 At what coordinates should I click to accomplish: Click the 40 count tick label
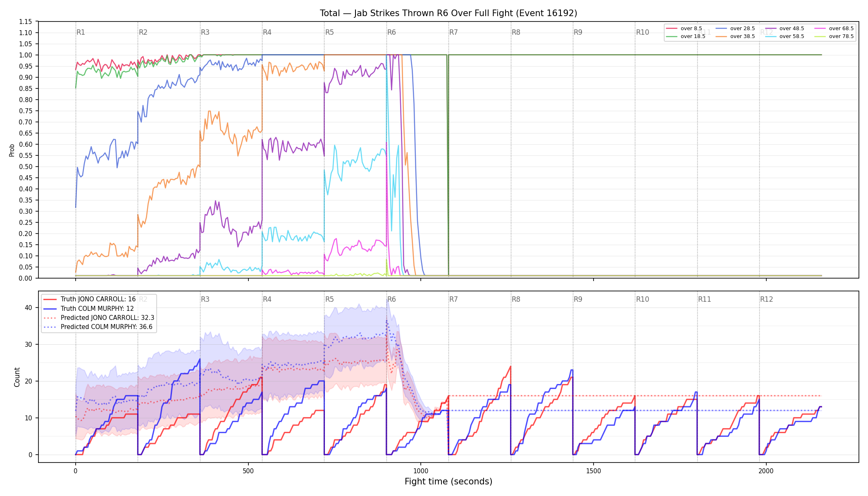pos(29,308)
